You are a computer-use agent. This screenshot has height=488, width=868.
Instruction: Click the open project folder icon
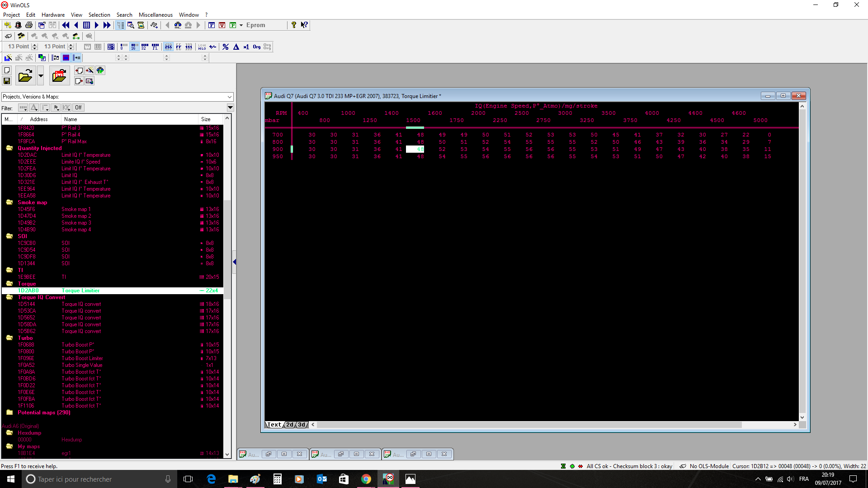(x=25, y=76)
